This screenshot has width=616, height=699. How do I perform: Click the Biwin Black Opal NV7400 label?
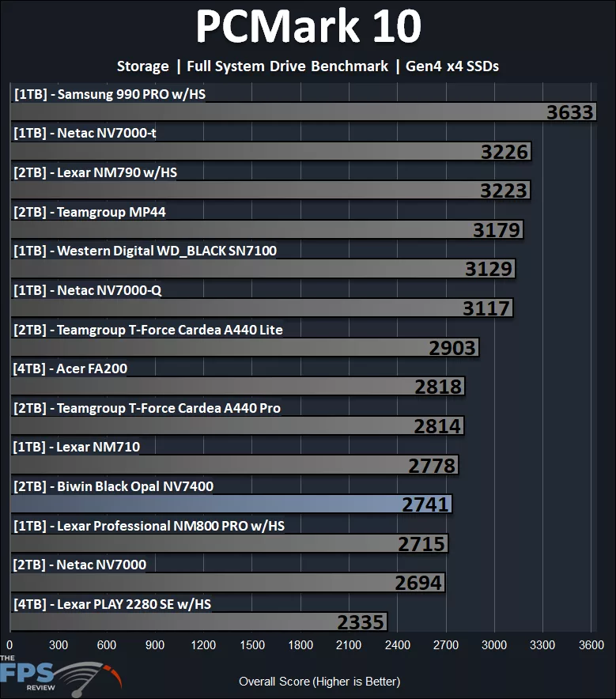(113, 486)
